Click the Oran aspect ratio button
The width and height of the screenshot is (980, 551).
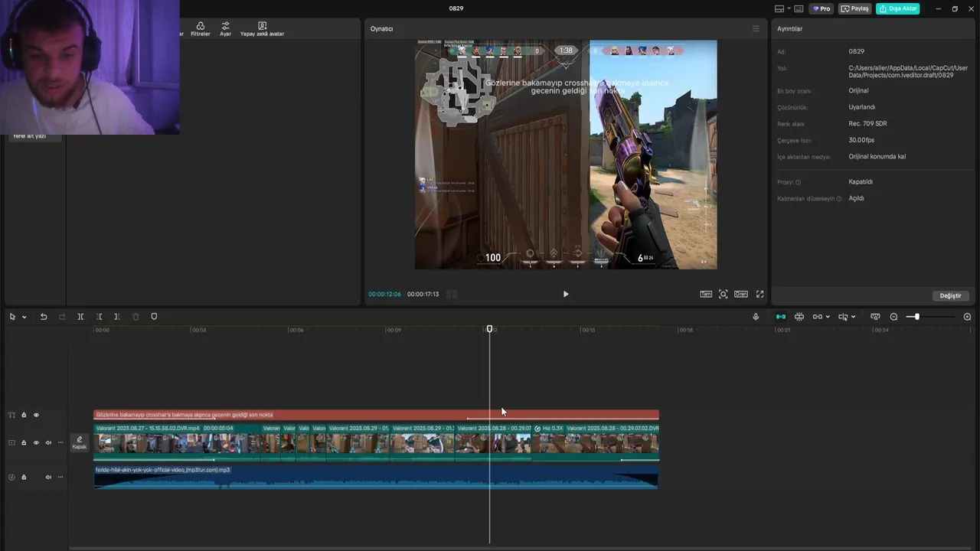741,294
